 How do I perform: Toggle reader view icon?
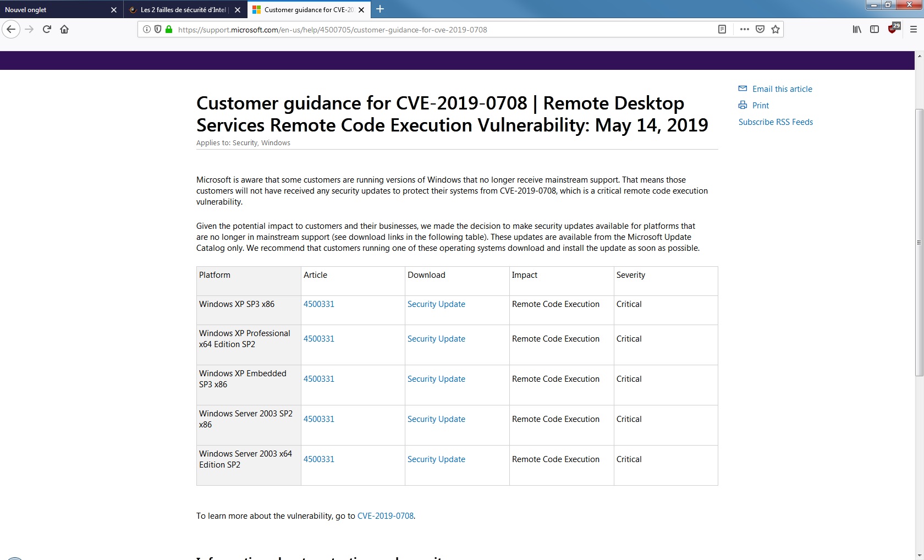[x=722, y=30]
